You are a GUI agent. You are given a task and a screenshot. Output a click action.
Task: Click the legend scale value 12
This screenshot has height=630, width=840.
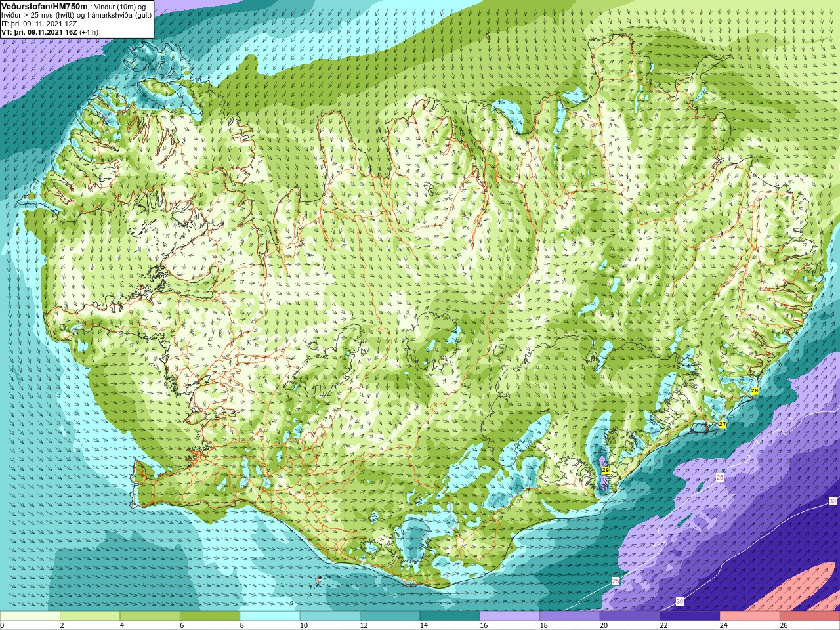click(364, 625)
